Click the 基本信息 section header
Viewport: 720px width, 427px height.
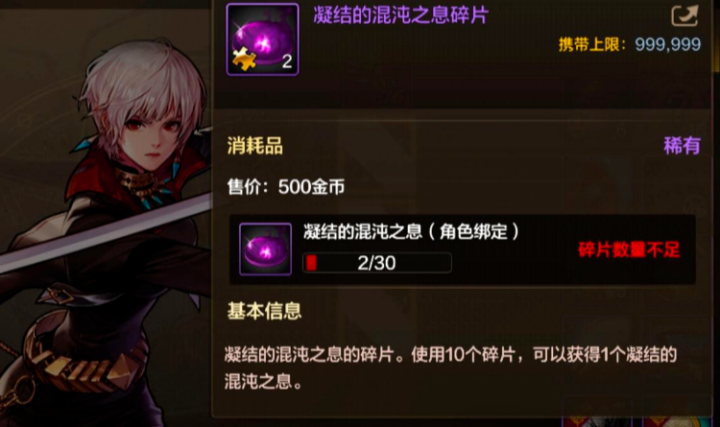pos(264,311)
